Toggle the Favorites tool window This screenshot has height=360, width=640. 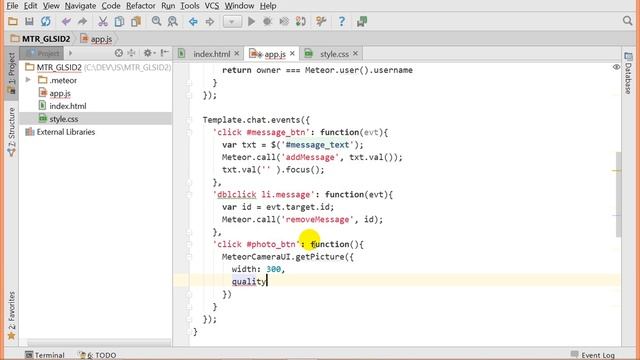(x=11, y=315)
